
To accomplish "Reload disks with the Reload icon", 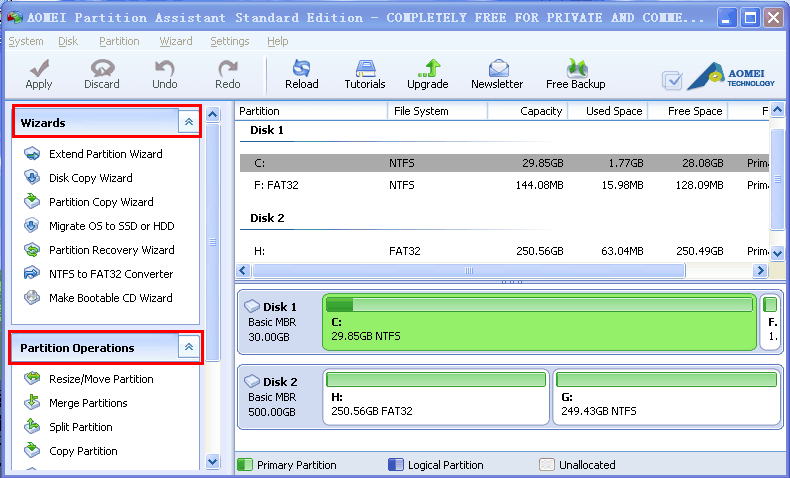I will click(301, 67).
